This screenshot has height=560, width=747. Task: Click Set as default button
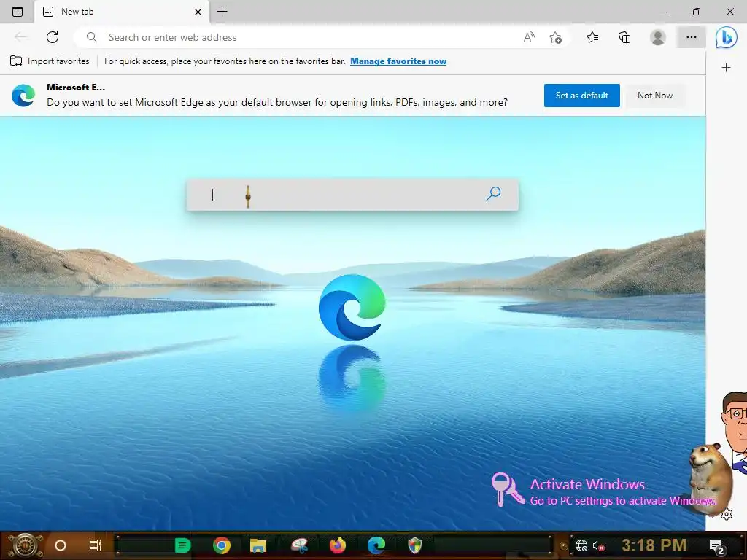581,96
